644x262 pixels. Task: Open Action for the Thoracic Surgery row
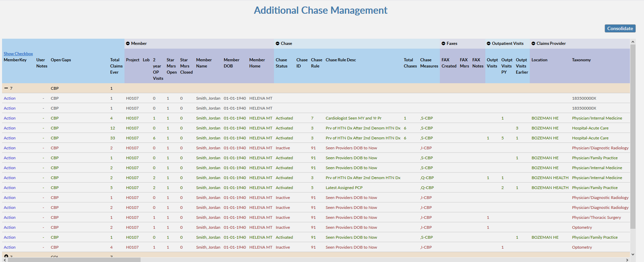10,217
